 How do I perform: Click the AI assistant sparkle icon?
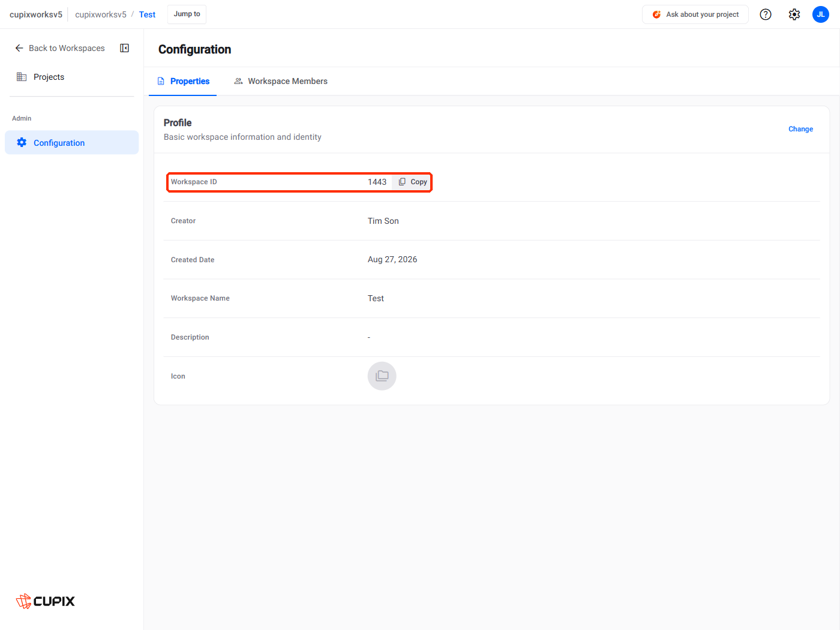click(656, 14)
